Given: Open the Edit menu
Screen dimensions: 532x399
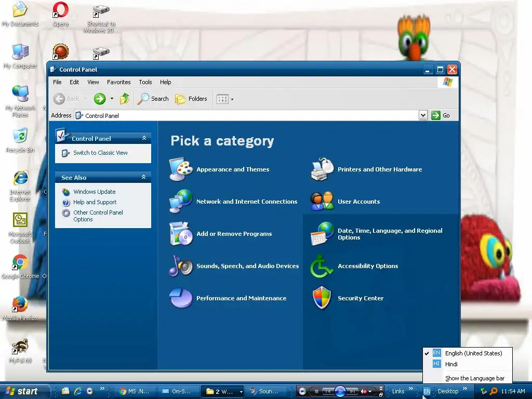Looking at the screenshot, I should coord(74,82).
